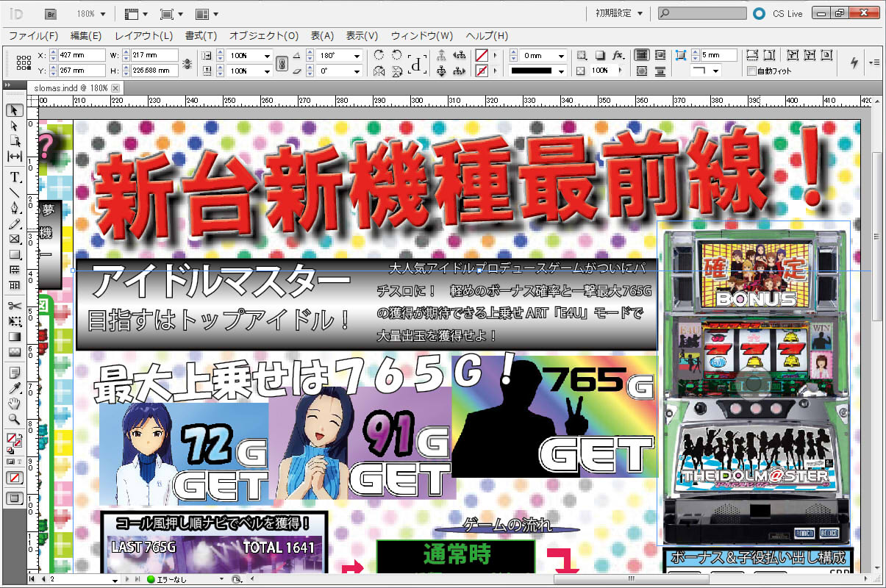886x588 pixels.
Task: Open the 書式(T) menu
Action: pos(201,35)
